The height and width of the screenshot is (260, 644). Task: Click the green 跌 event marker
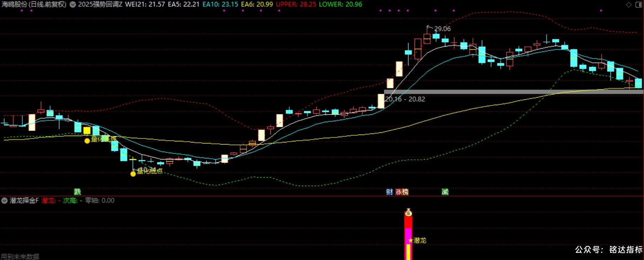78,192
